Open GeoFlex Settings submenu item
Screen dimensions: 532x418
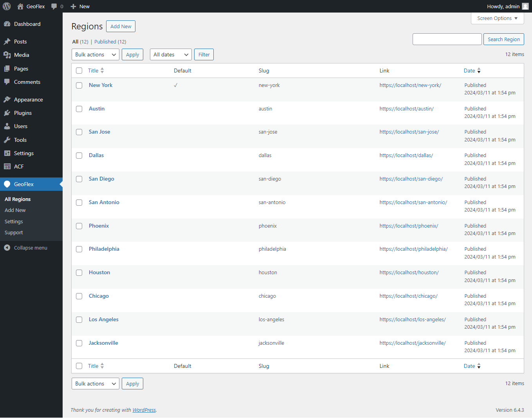14,221
